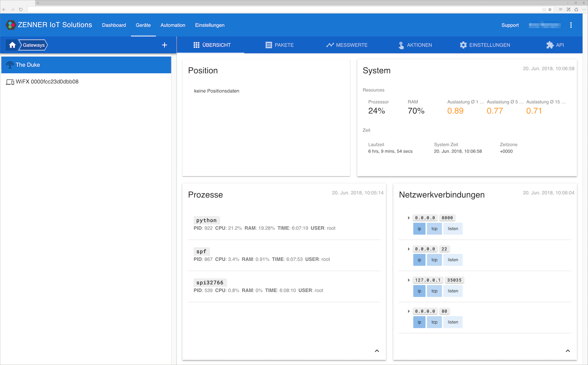Click Zeitzone +0000 value
Viewport: 588px width, 365px height.
pyautogui.click(x=506, y=151)
